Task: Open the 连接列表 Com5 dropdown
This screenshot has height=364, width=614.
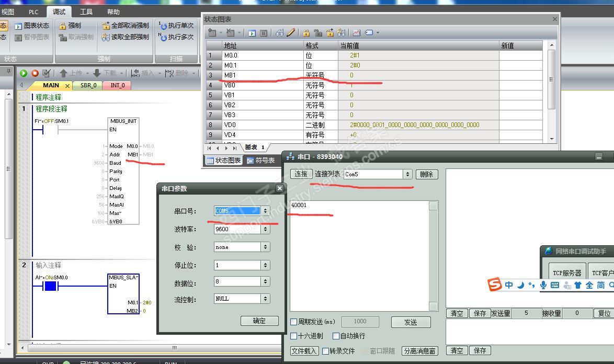Action: point(407,174)
